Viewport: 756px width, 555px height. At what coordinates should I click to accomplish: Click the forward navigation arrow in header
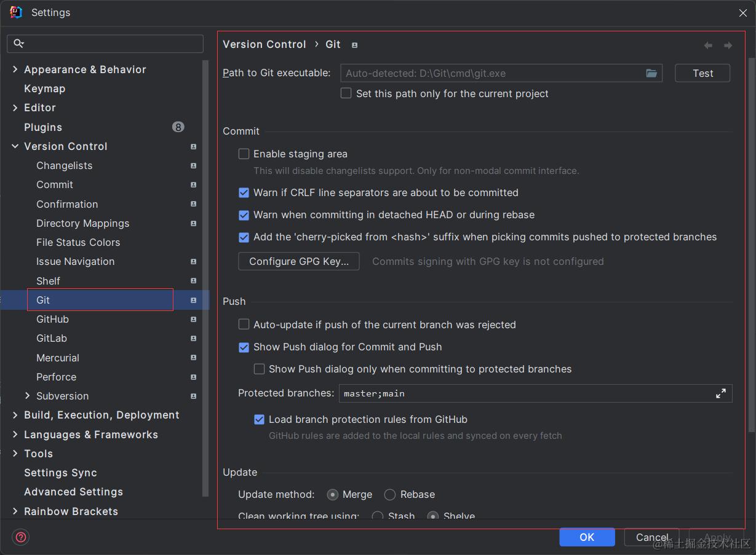tap(728, 45)
